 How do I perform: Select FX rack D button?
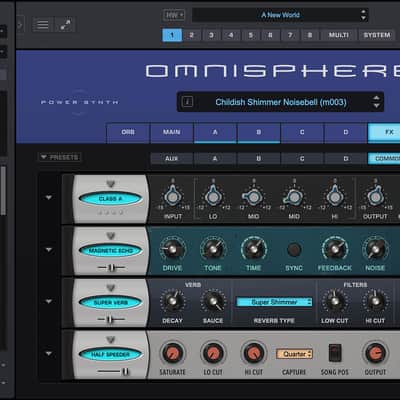pos(346,159)
